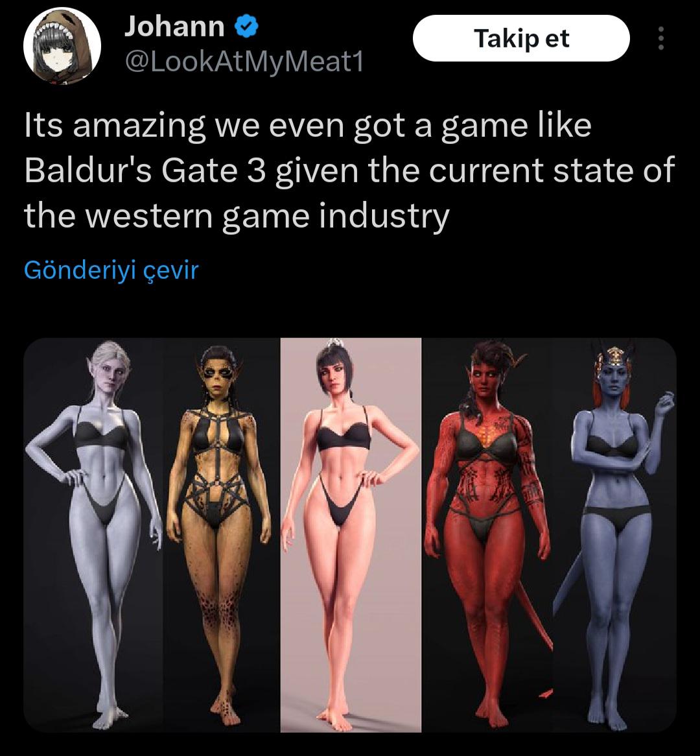Follow the account with Takip et
This screenshot has width=700, height=756.
pyautogui.click(x=521, y=38)
